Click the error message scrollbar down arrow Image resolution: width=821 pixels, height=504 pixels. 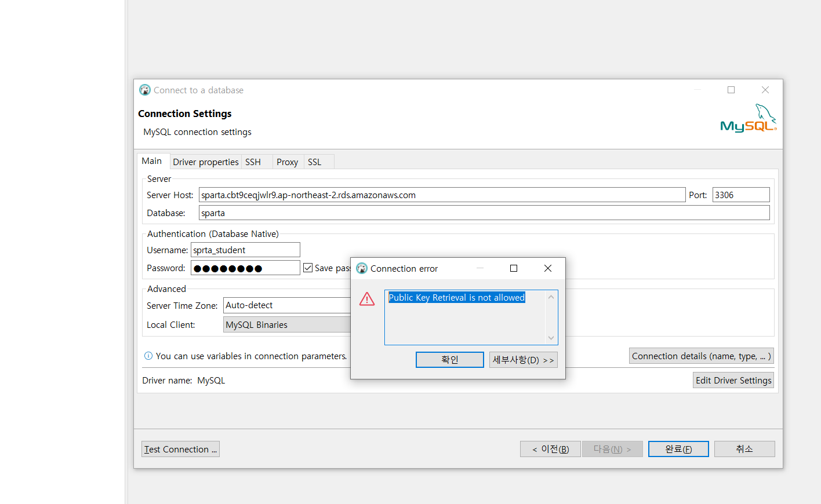coord(551,338)
